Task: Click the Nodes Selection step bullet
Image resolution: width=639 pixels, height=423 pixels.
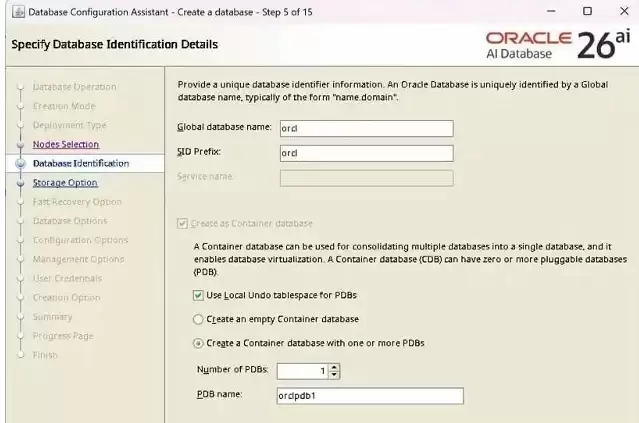Action: pyautogui.click(x=20, y=145)
